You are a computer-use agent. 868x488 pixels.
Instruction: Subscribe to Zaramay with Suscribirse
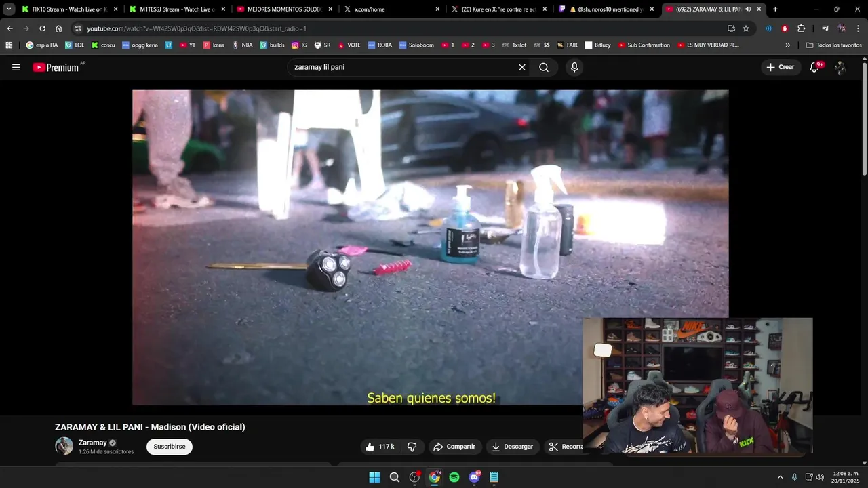tap(170, 447)
